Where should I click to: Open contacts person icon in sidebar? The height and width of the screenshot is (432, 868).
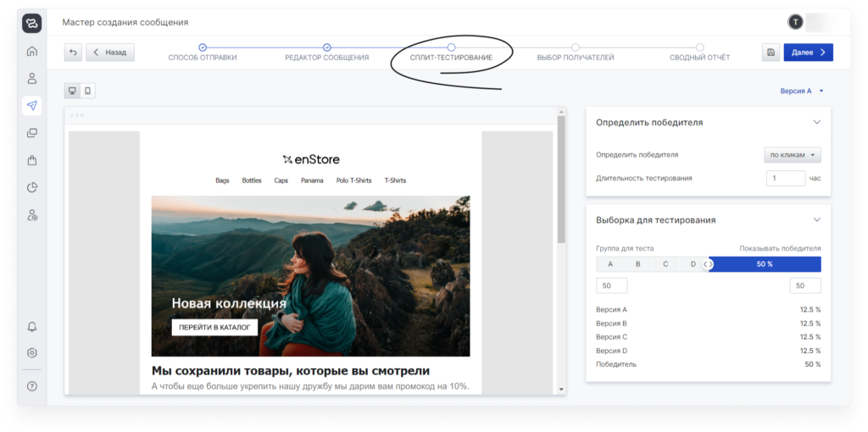pos(32,79)
